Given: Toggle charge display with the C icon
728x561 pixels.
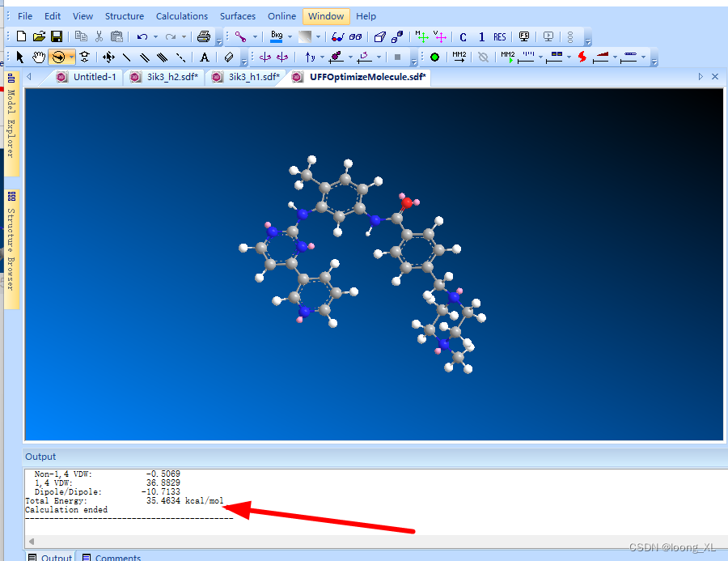Looking at the screenshot, I should (x=463, y=36).
